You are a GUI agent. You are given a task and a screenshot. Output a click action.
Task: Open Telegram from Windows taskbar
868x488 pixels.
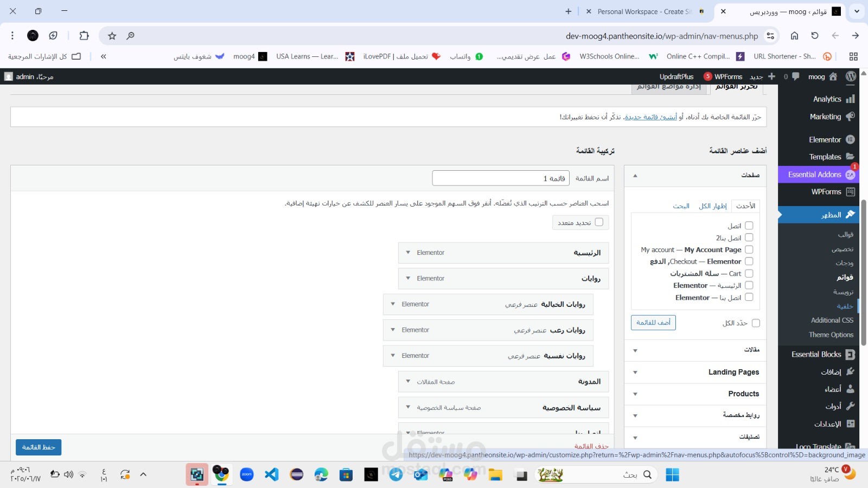pos(396,474)
